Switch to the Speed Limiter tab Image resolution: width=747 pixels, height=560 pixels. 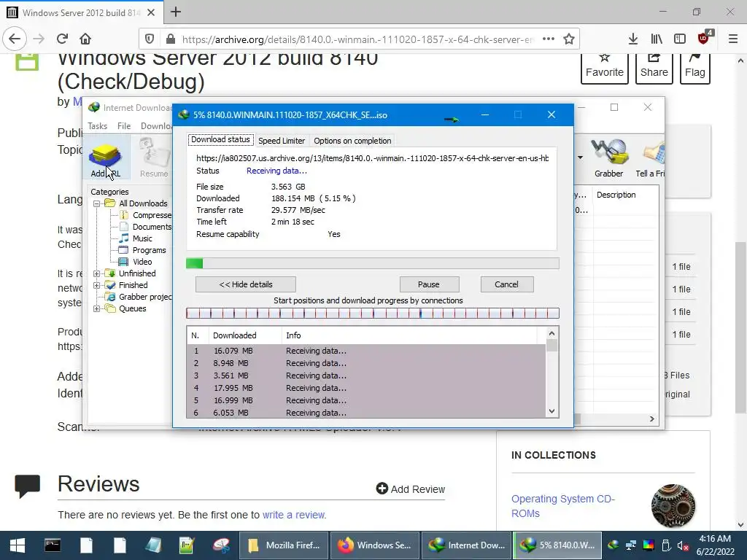pyautogui.click(x=282, y=141)
